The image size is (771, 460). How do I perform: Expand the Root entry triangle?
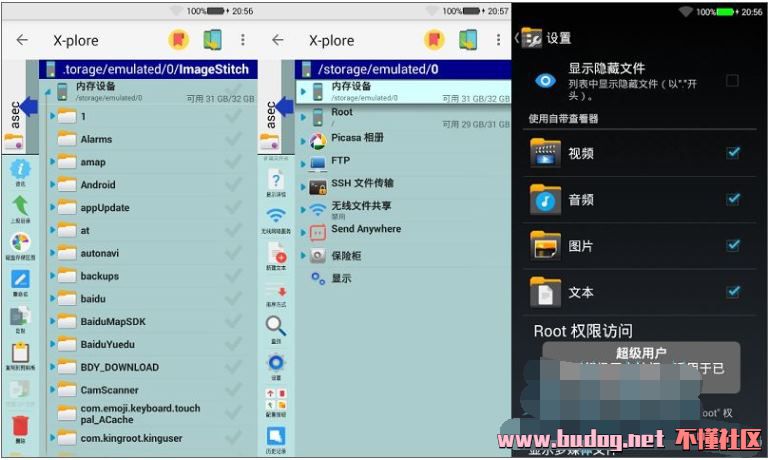click(x=303, y=117)
